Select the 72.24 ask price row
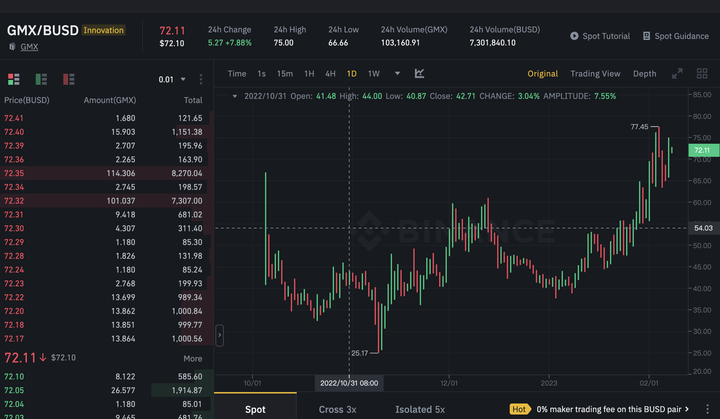This screenshot has width=720, height=419. point(107,270)
